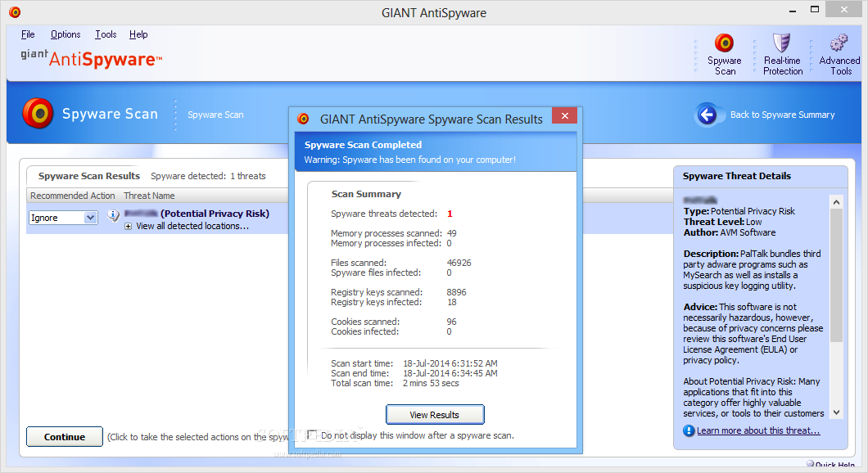Open the Tools menu
The image size is (868, 473).
click(x=106, y=34)
